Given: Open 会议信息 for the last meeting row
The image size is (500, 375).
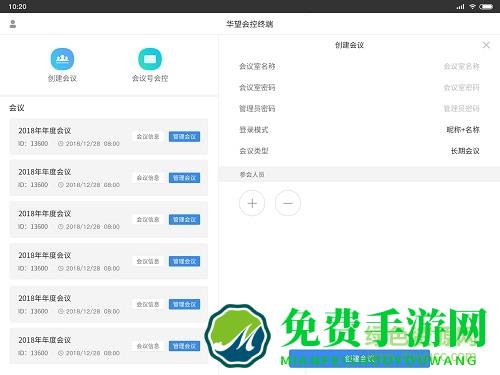Looking at the screenshot, I should [x=148, y=346].
